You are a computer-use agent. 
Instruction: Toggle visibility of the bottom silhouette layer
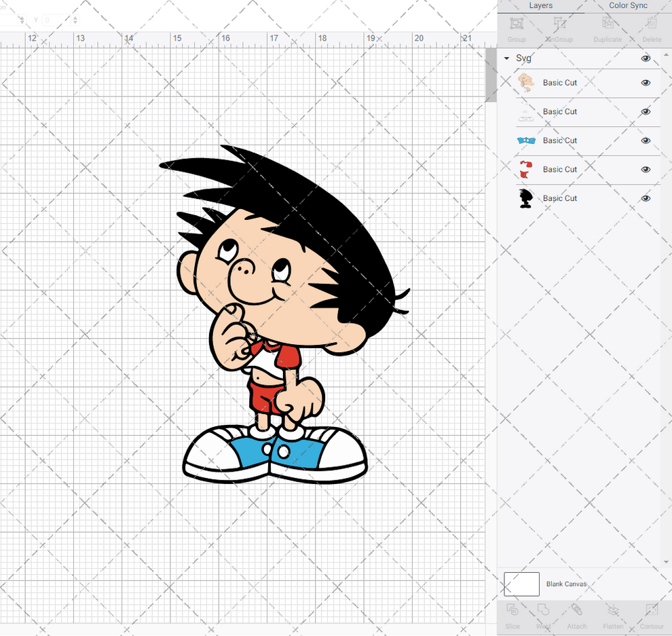point(646,198)
